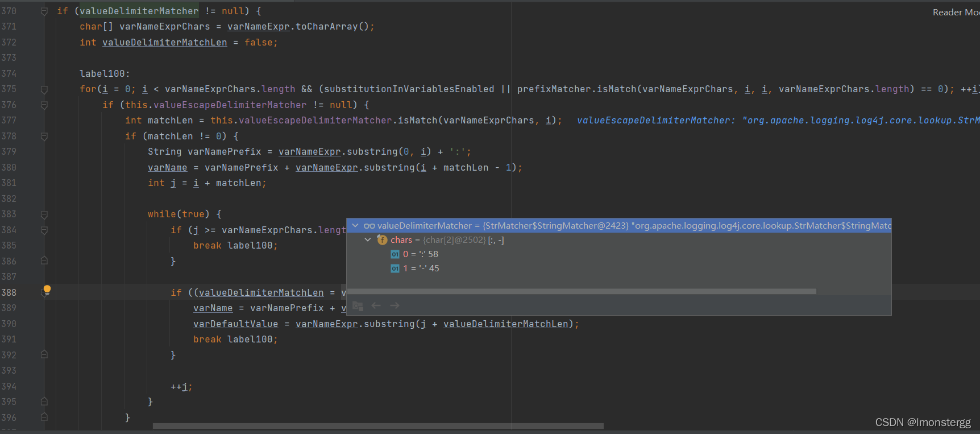The image size is (980, 434).
Task: Click the fold end marker at line 396
Action: tap(44, 418)
